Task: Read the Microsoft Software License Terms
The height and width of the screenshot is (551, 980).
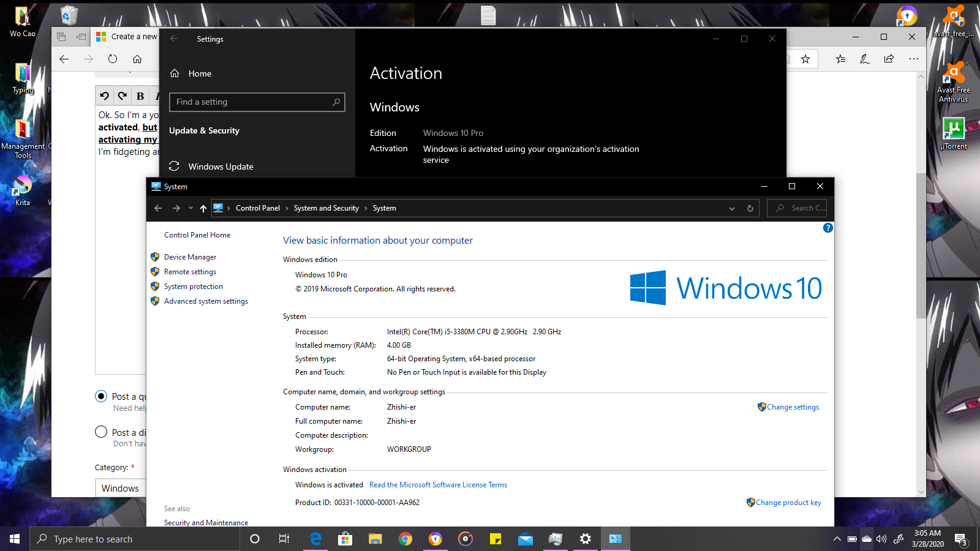Action: tap(438, 485)
